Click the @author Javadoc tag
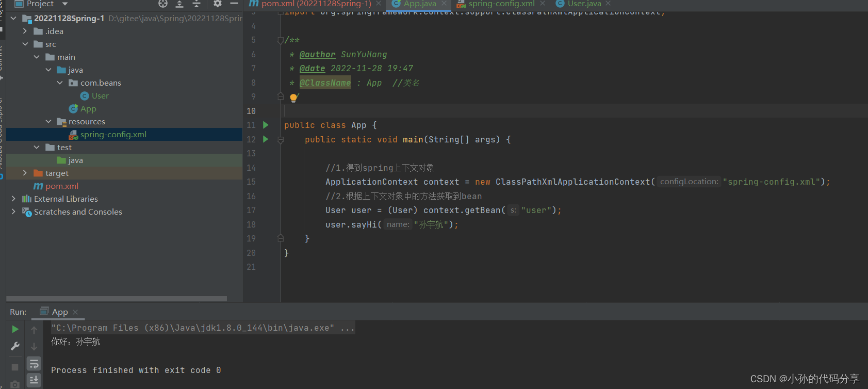The height and width of the screenshot is (389, 868). click(x=317, y=54)
